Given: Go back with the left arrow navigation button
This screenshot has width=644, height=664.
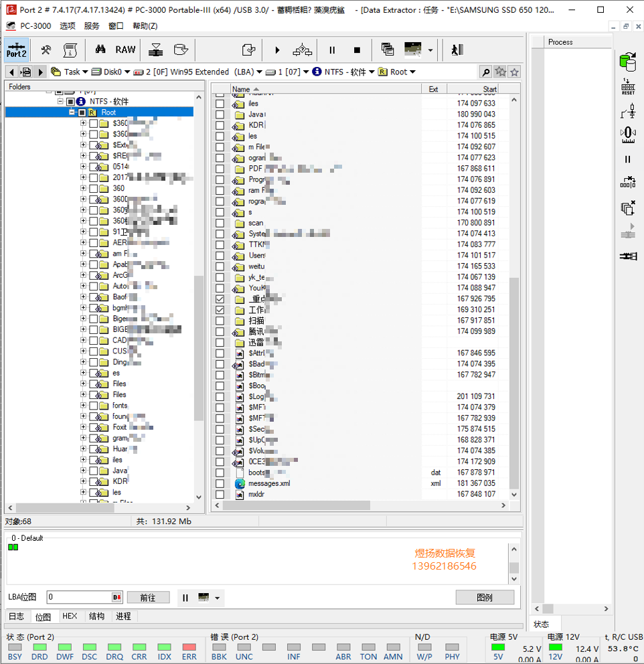Looking at the screenshot, I should [11, 72].
